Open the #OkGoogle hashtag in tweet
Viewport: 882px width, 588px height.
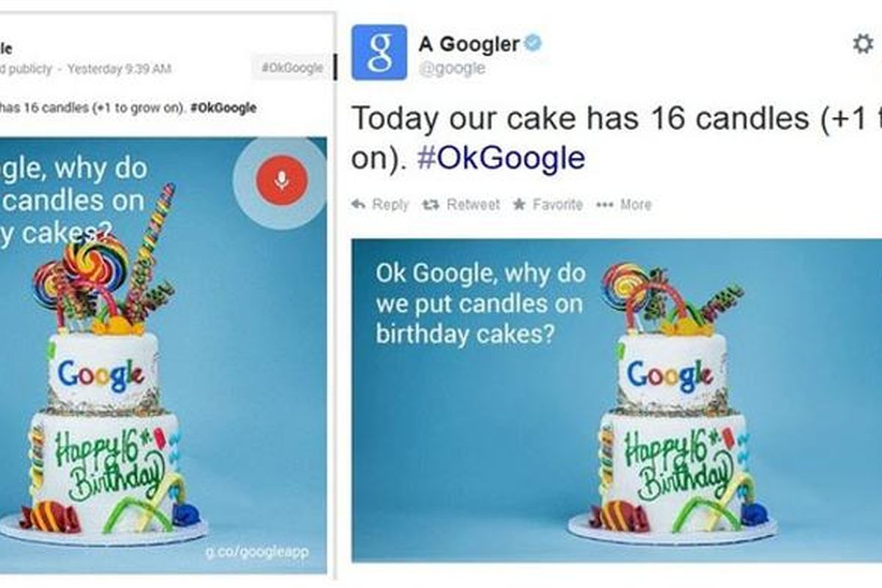[x=501, y=158]
